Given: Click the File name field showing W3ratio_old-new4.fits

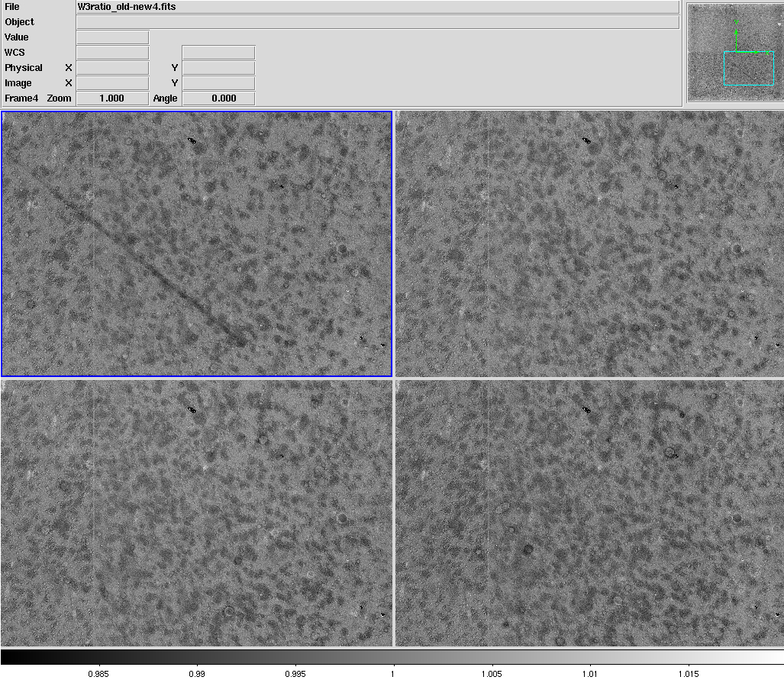Looking at the screenshot, I should point(378,7).
